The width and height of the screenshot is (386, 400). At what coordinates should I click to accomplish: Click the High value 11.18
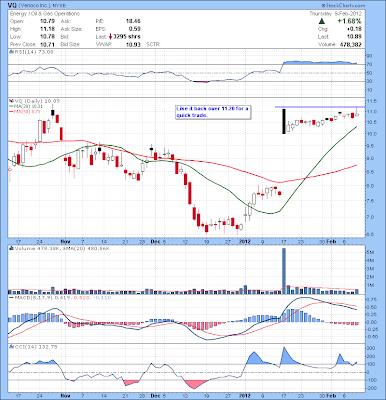click(48, 29)
